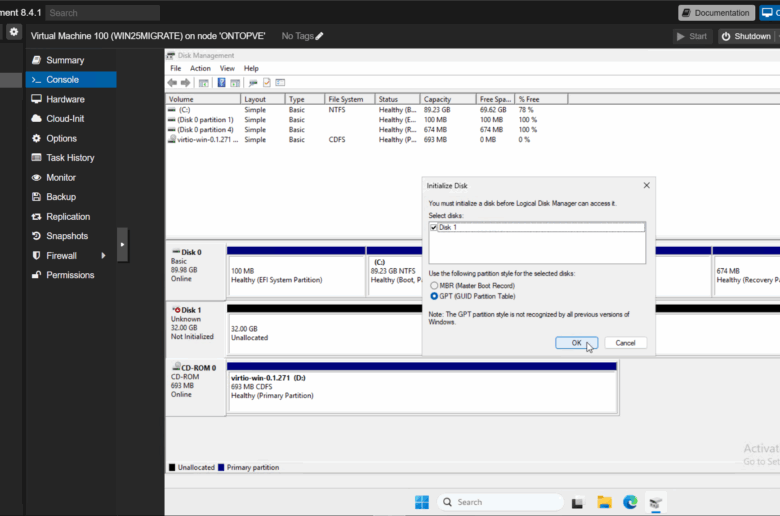Select the virtio-win-0.1.271 volume row
Viewport: 780px width, 516px height.
[x=367, y=140]
